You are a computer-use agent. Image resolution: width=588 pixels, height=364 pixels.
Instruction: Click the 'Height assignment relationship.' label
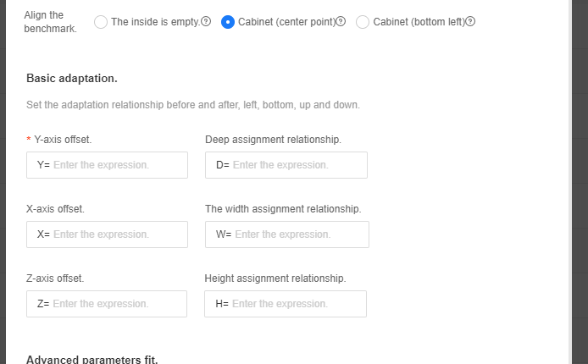tap(275, 278)
